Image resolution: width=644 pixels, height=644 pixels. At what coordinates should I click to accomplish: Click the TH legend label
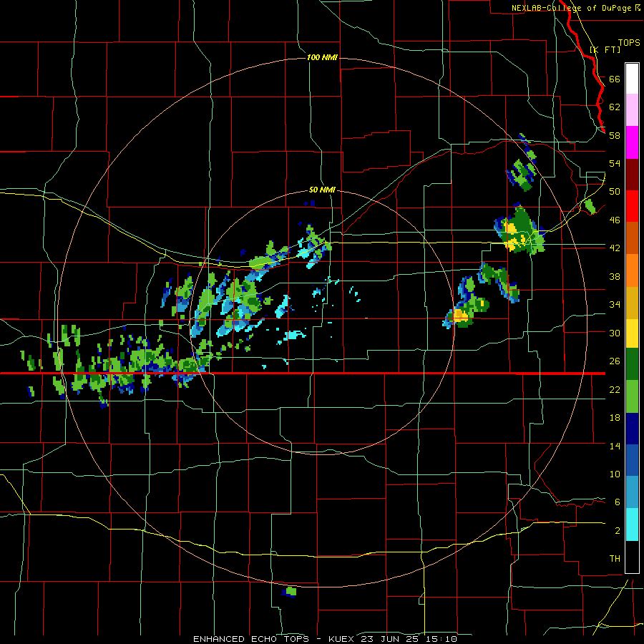point(615,558)
